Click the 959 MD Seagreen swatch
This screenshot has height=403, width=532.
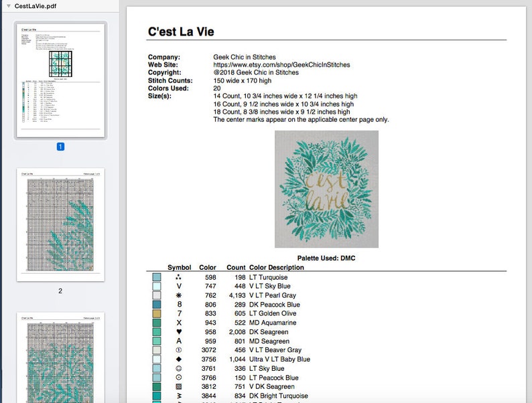(x=156, y=341)
